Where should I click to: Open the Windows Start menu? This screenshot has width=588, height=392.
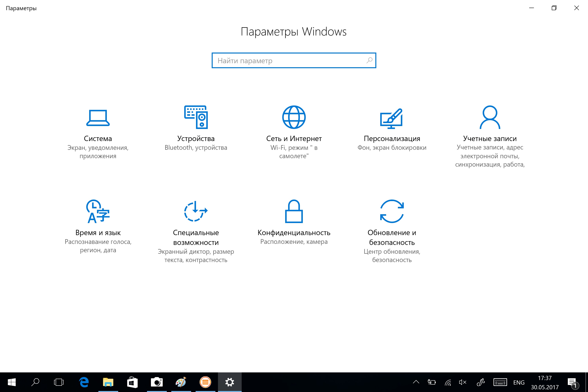(x=12, y=382)
